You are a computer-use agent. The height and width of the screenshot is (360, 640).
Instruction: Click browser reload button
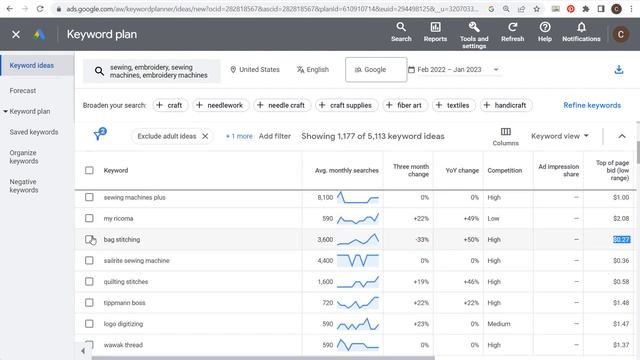click(40, 9)
